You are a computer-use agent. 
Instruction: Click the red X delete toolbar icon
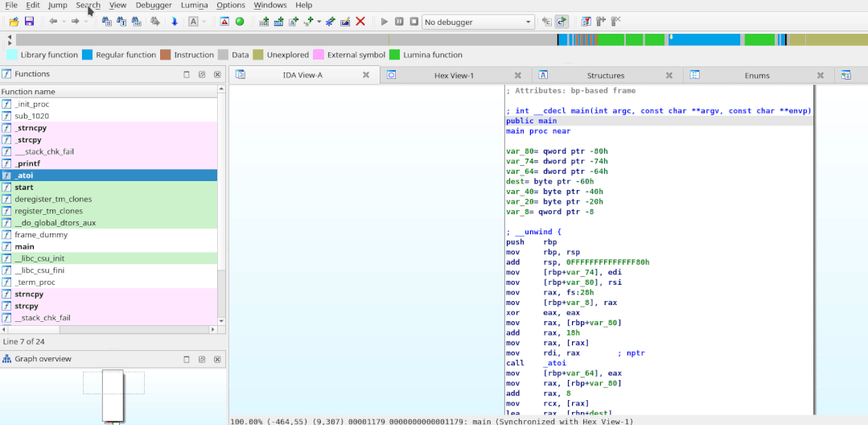(360, 21)
